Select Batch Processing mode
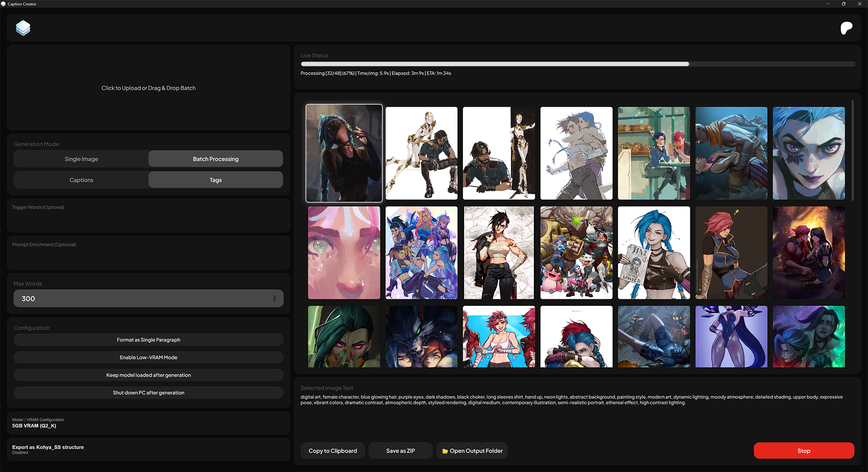868x472 pixels. click(x=216, y=159)
